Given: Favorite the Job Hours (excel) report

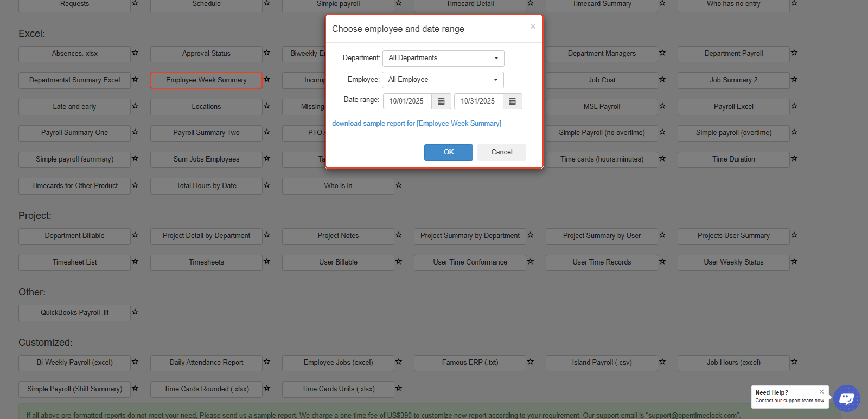Looking at the screenshot, I should pos(794,362).
